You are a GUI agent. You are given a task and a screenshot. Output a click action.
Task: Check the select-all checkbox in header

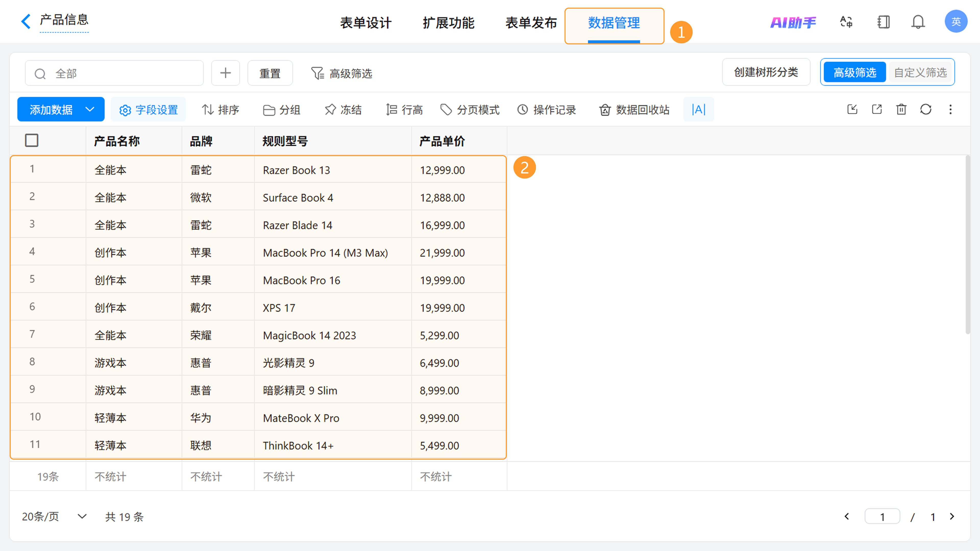click(32, 140)
